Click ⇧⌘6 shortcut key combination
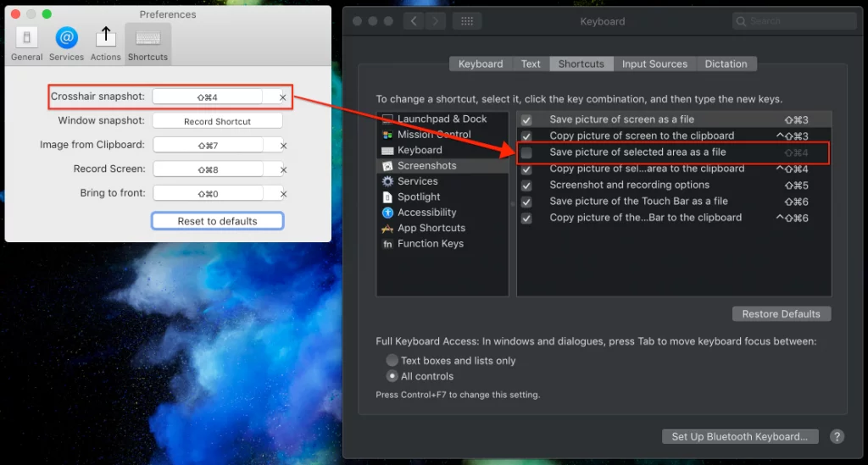The image size is (868, 465). [797, 202]
